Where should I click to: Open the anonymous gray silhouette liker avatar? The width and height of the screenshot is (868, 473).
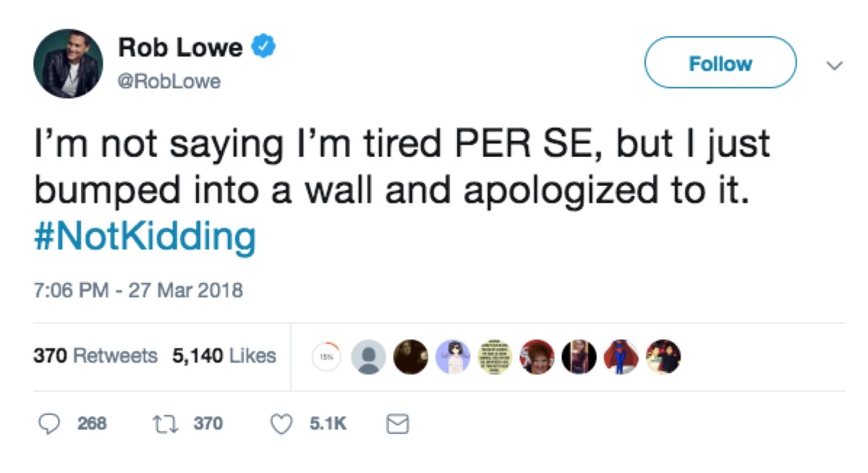pos(369,357)
